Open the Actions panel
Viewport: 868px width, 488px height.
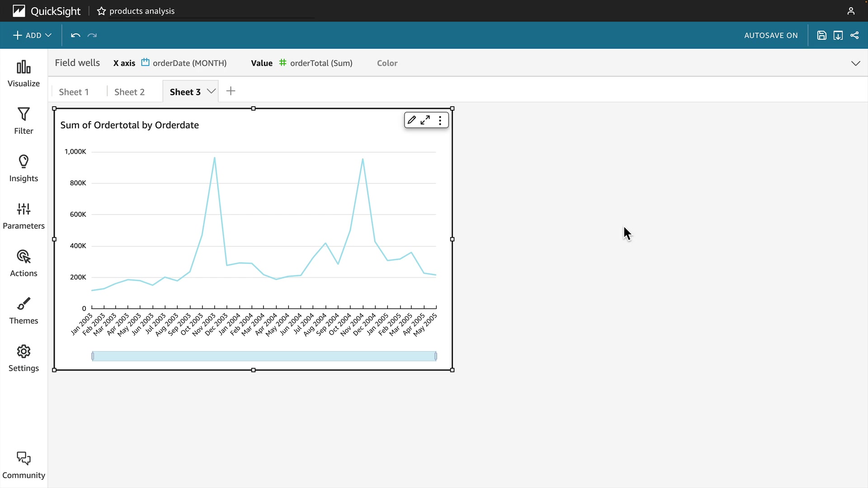tap(24, 263)
